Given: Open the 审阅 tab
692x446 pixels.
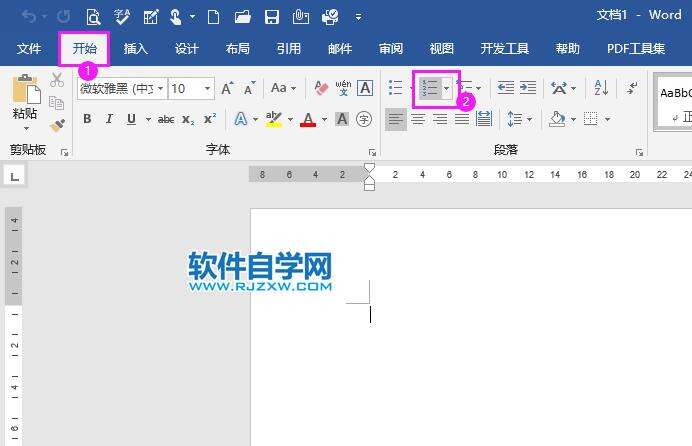Looking at the screenshot, I should click(391, 49).
